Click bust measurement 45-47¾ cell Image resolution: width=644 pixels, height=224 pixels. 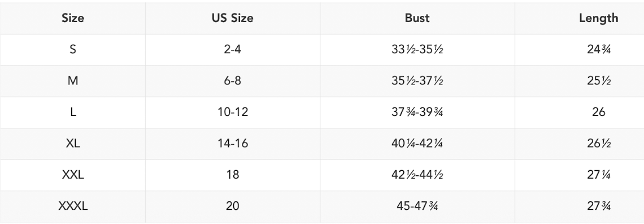point(417,205)
